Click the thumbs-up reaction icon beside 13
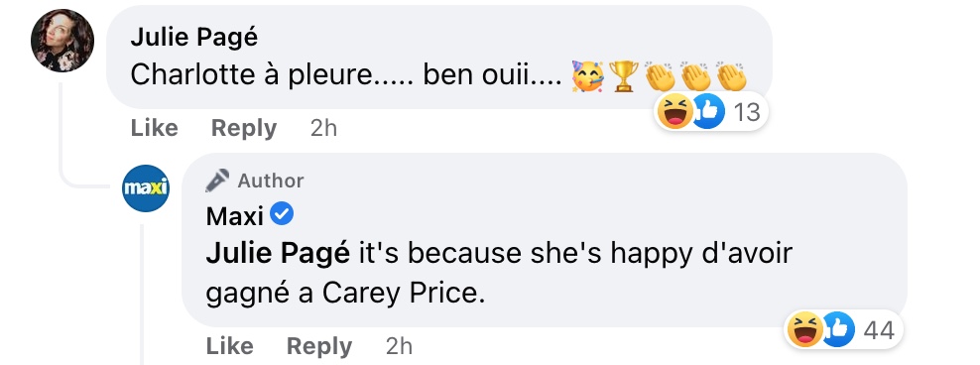The height and width of the screenshot is (365, 980). (x=707, y=112)
